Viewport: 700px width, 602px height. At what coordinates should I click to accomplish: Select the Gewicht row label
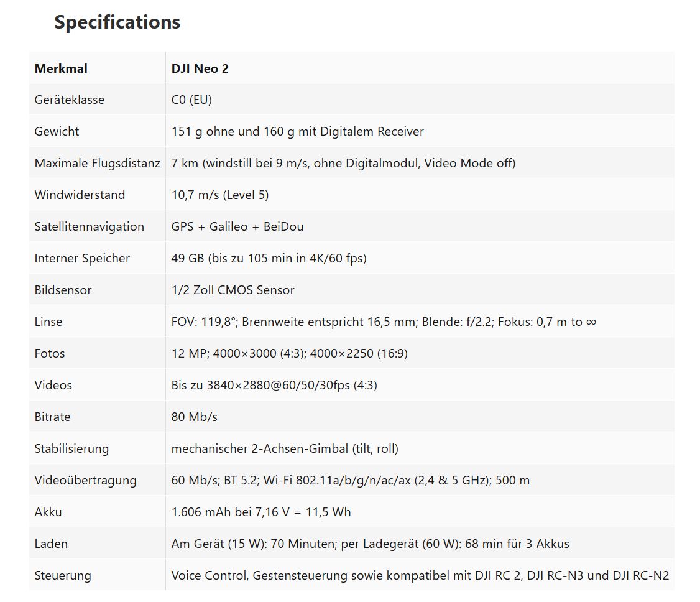(57, 132)
